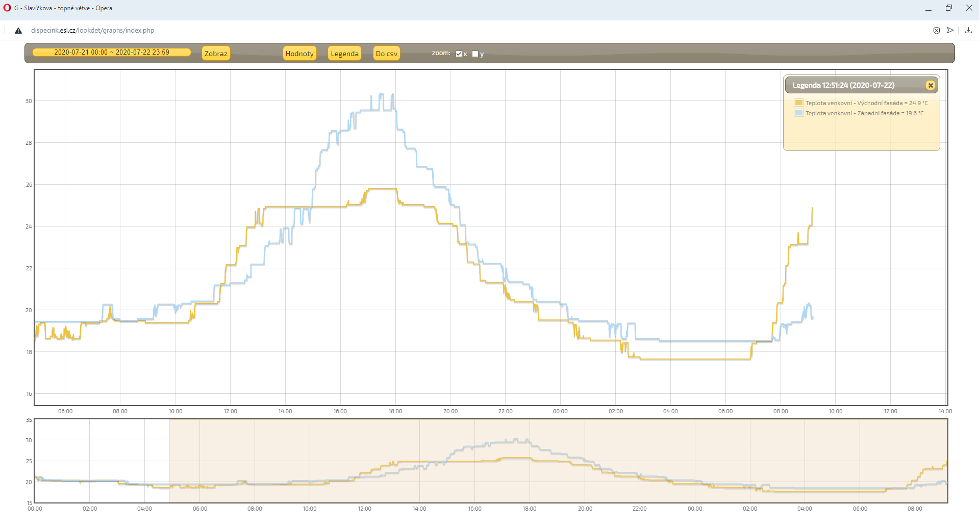This screenshot has width=980, height=530.
Task: Export data with Do csv button
Action: [386, 54]
